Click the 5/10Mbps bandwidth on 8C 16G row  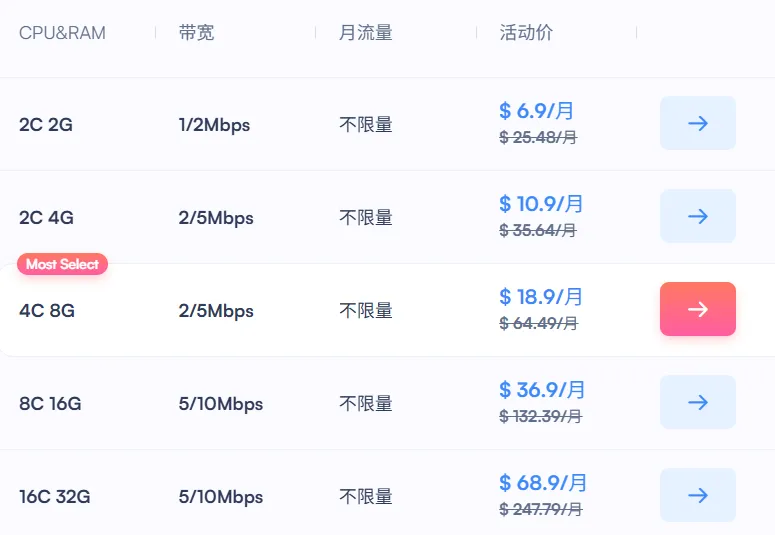click(x=221, y=404)
